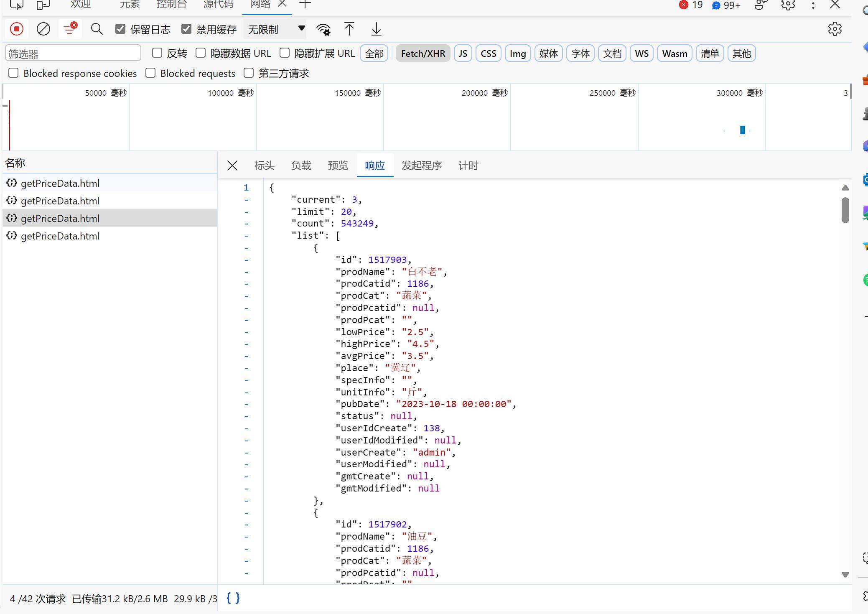Image resolution: width=868 pixels, height=614 pixels.
Task: Uncheck the 保留日志 checkbox
Action: point(120,29)
